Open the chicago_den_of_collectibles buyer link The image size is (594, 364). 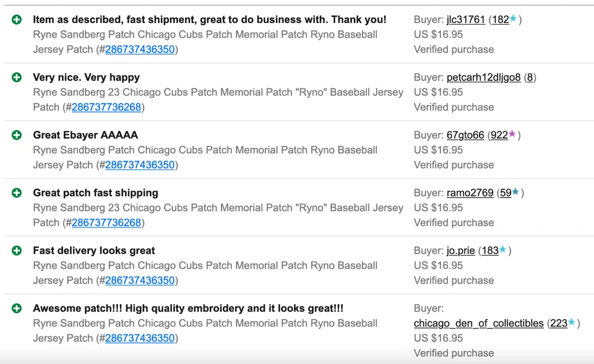coord(478,323)
